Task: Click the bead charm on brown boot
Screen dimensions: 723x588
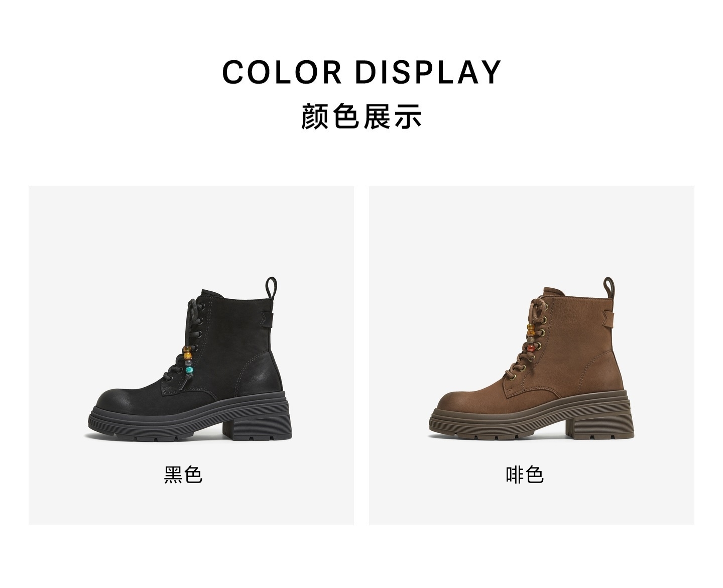Action: (530, 338)
